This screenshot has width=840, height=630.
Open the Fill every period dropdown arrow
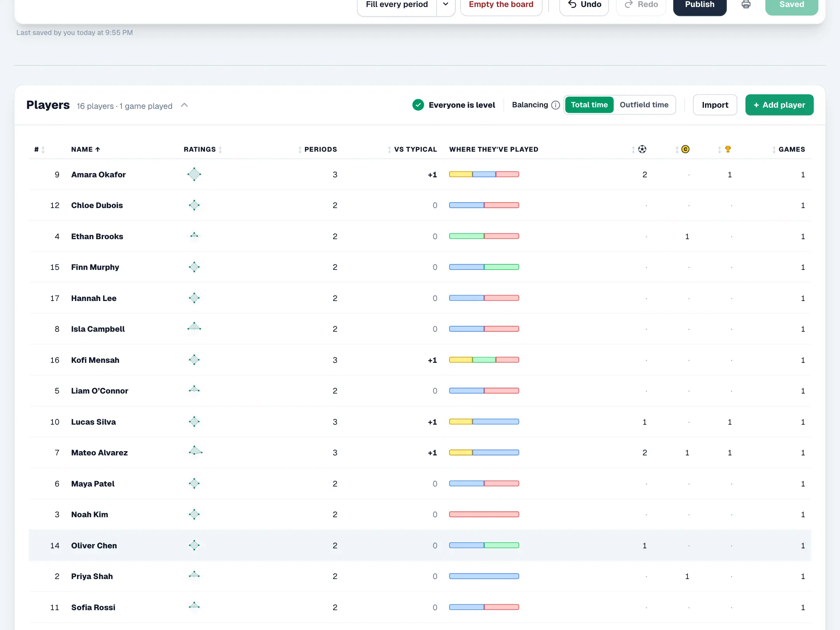[x=446, y=4]
